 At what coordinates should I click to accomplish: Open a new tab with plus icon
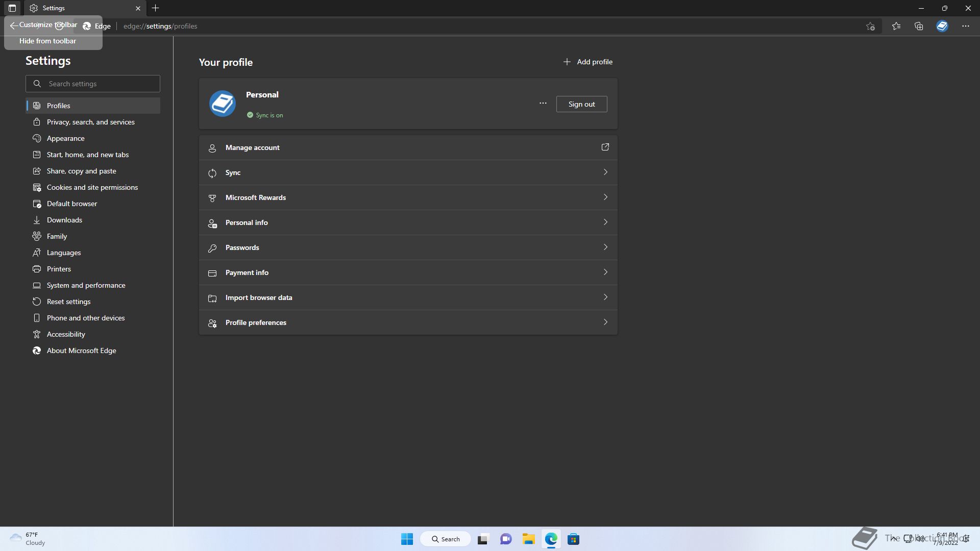coord(156,8)
